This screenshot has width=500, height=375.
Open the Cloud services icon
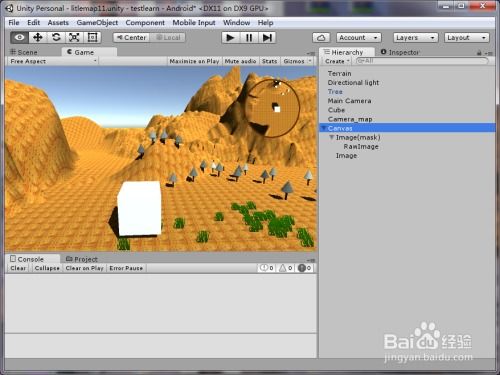321,38
